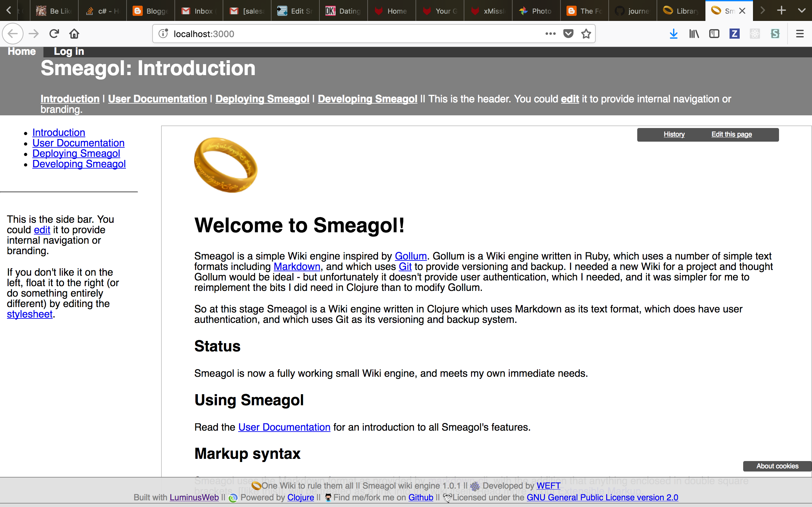812x507 pixels.
Task: Switch to the Photo tab
Action: 536,11
